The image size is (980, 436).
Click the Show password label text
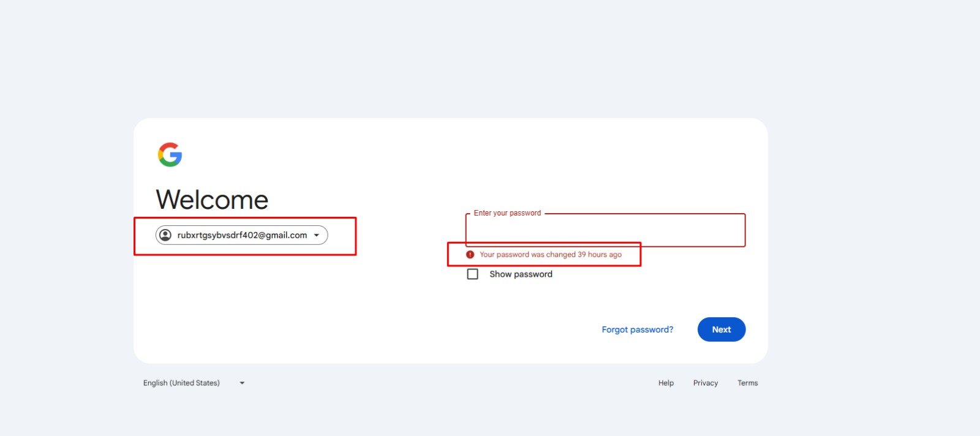(521, 274)
